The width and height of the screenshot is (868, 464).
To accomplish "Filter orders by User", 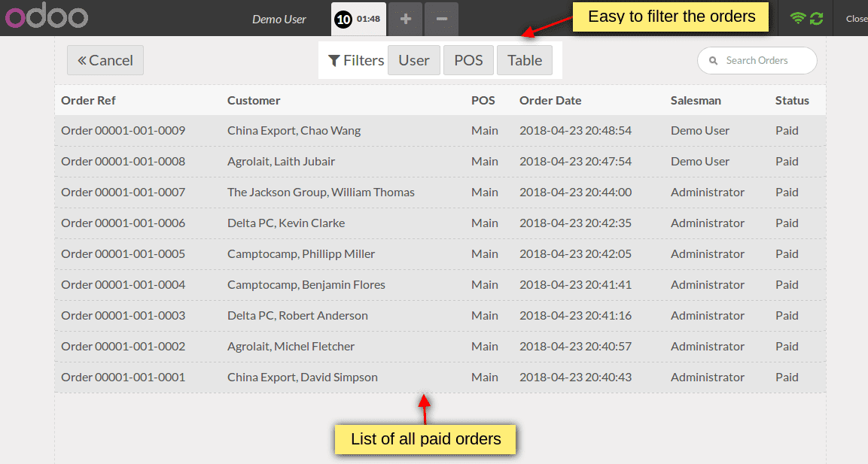I will [x=414, y=60].
